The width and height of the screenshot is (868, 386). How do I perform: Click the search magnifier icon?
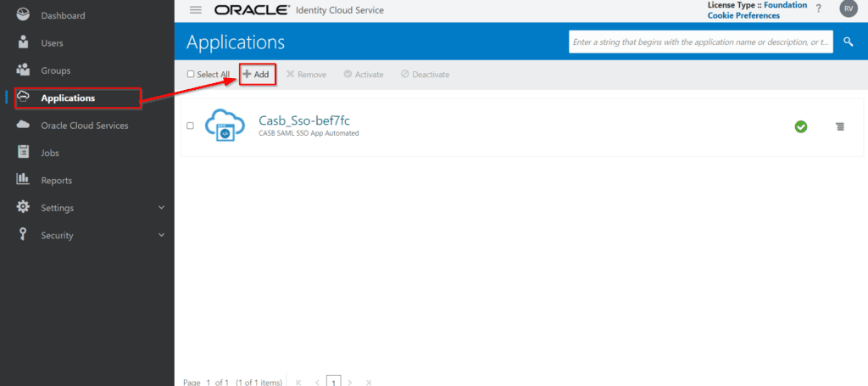pos(848,42)
